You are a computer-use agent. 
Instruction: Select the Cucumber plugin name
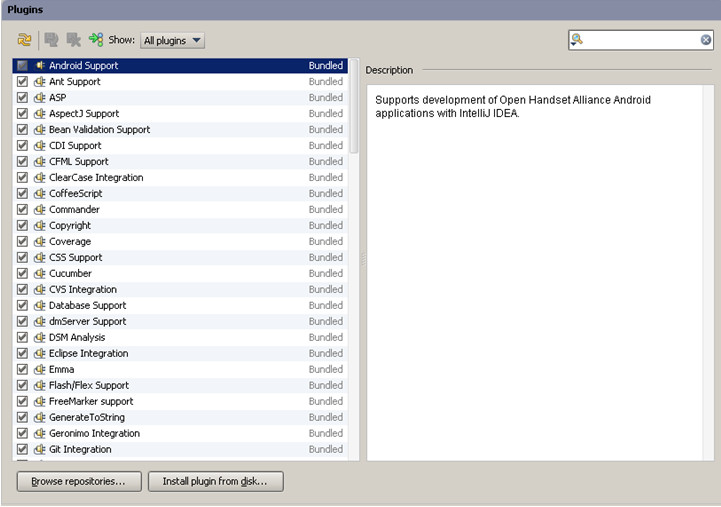click(x=70, y=273)
